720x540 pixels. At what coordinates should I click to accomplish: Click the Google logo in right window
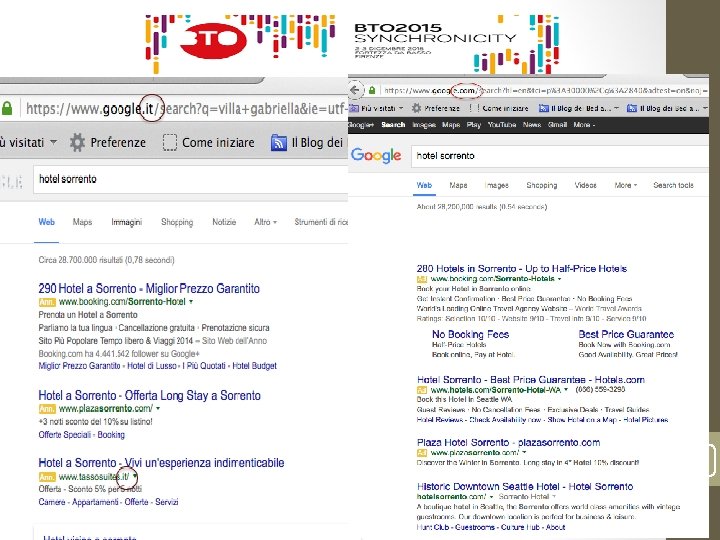[x=376, y=156]
